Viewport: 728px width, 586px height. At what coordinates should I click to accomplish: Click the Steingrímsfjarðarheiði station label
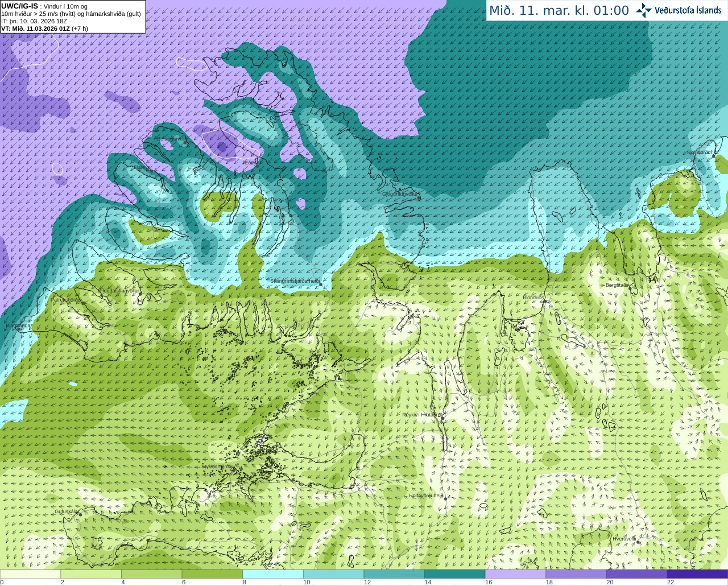[x=295, y=281]
